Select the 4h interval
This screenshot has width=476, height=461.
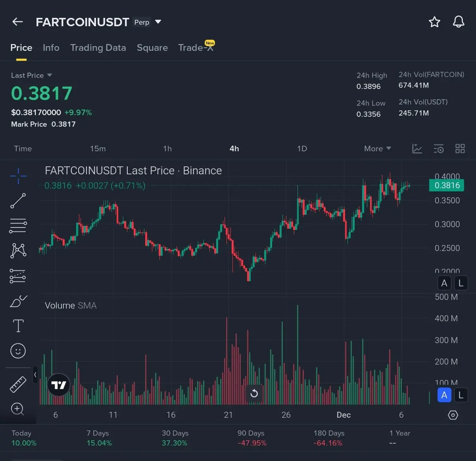point(234,149)
